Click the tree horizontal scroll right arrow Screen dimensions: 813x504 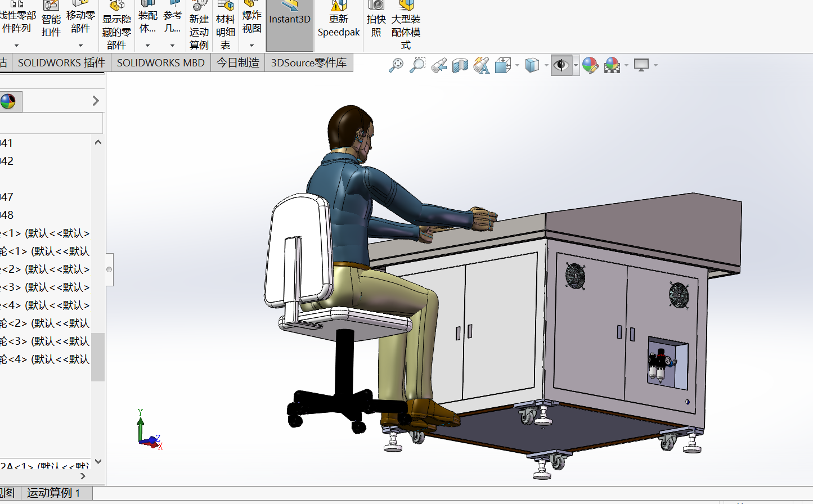[83, 476]
